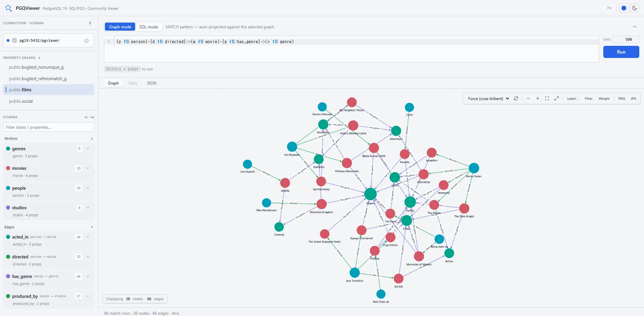Screen dimensions: 644x316
Task: Click Weight in the graph toolbar
Action: (604, 98)
